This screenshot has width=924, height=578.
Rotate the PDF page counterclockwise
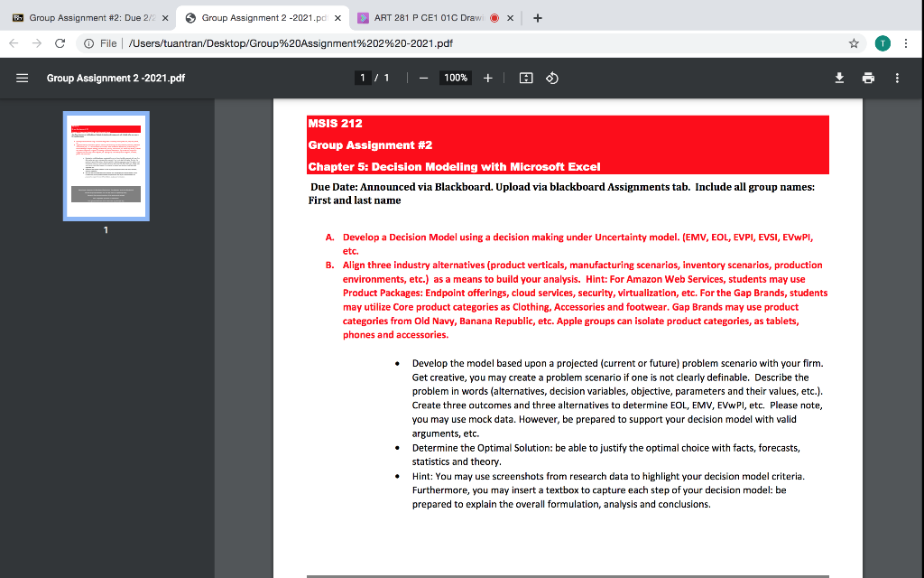point(552,78)
